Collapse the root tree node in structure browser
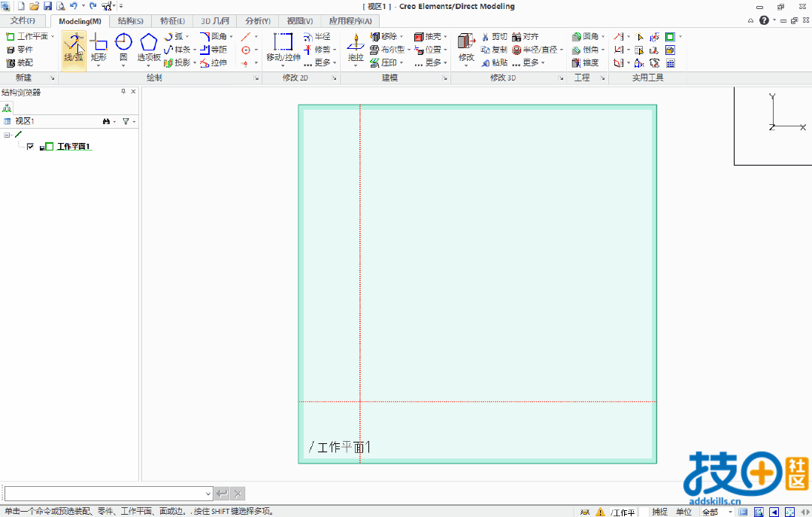Screen dimensions: 812x517 (x=7, y=135)
